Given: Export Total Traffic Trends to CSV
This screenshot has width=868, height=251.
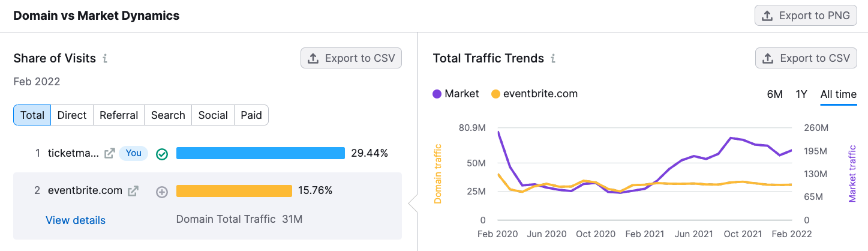Looking at the screenshot, I should click(x=806, y=58).
